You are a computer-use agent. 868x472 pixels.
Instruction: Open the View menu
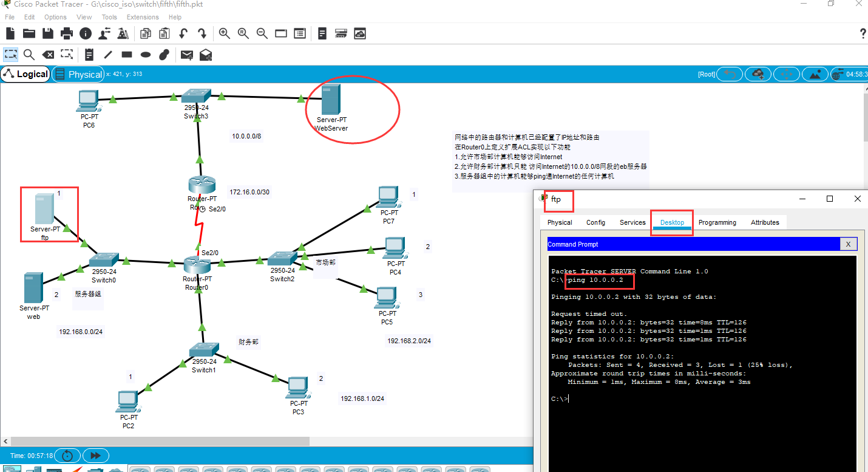[x=84, y=17]
